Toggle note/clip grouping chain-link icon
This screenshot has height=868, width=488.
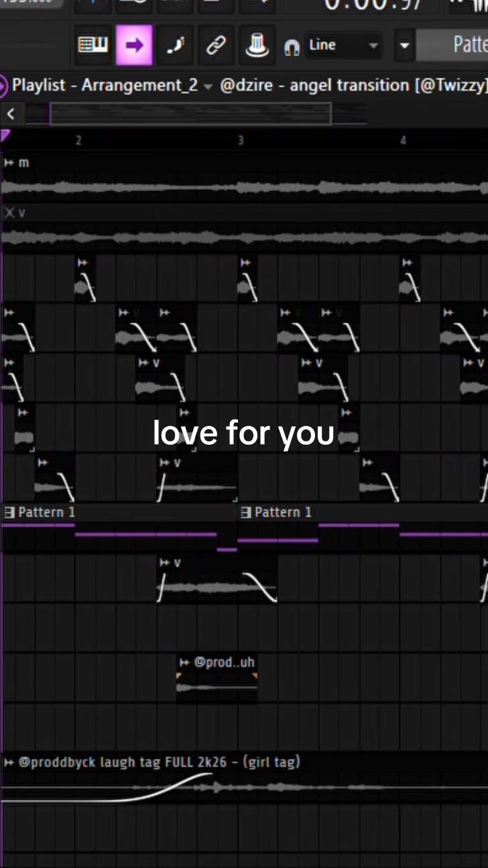216,46
